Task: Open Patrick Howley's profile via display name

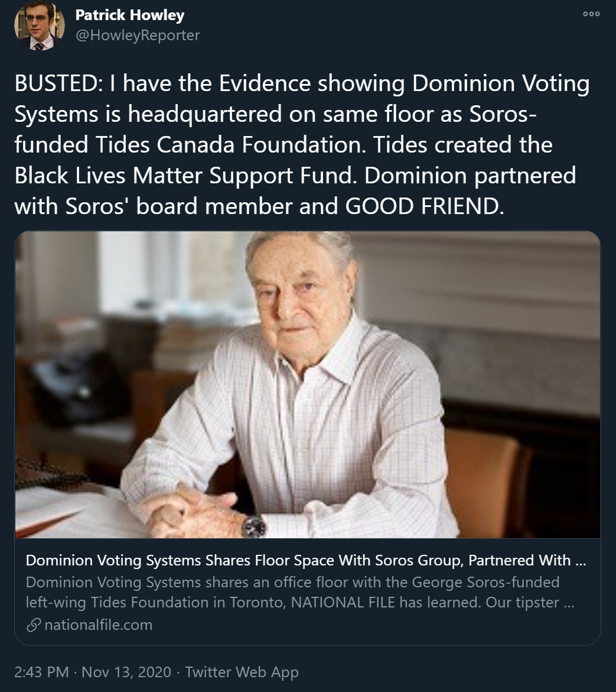Action: (x=129, y=15)
